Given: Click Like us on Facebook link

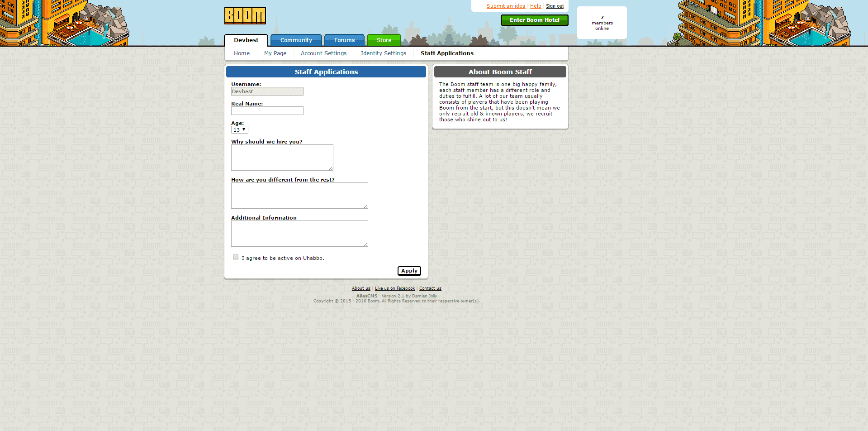Looking at the screenshot, I should (395, 288).
